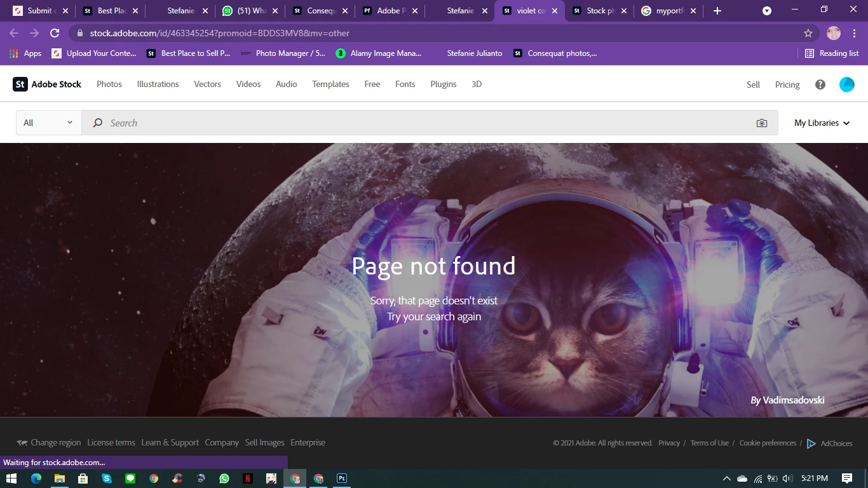Open Wi-Fi network settings in system tray
868x488 pixels.
tap(757, 478)
